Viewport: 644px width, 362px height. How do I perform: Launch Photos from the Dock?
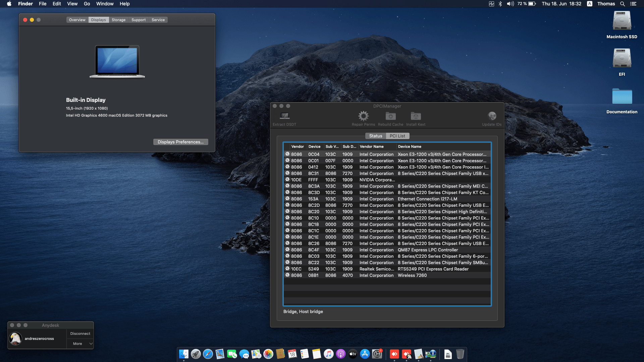pos(268,354)
